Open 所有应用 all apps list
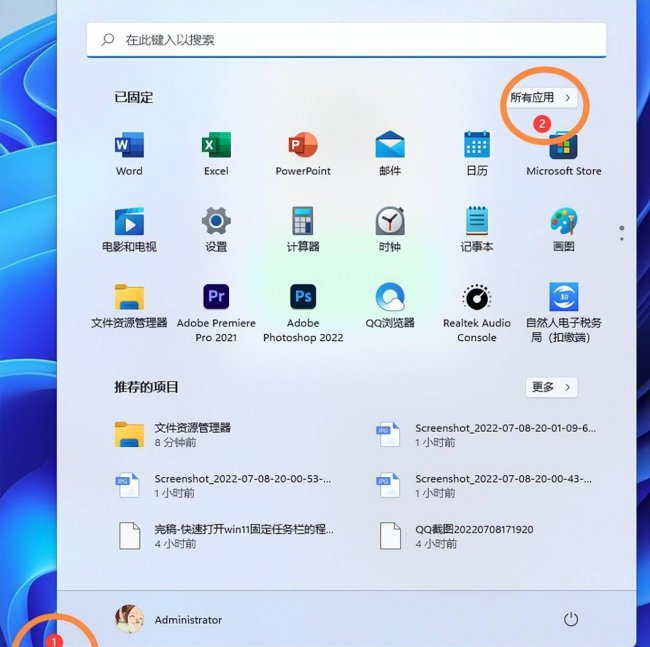Image resolution: width=650 pixels, height=647 pixels. (x=542, y=98)
